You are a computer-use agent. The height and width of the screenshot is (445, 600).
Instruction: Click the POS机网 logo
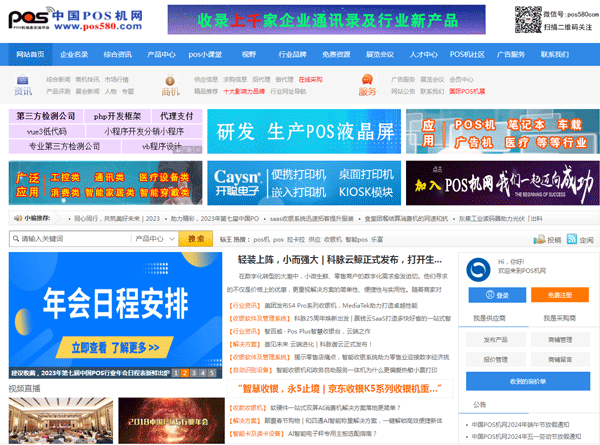click(x=75, y=19)
